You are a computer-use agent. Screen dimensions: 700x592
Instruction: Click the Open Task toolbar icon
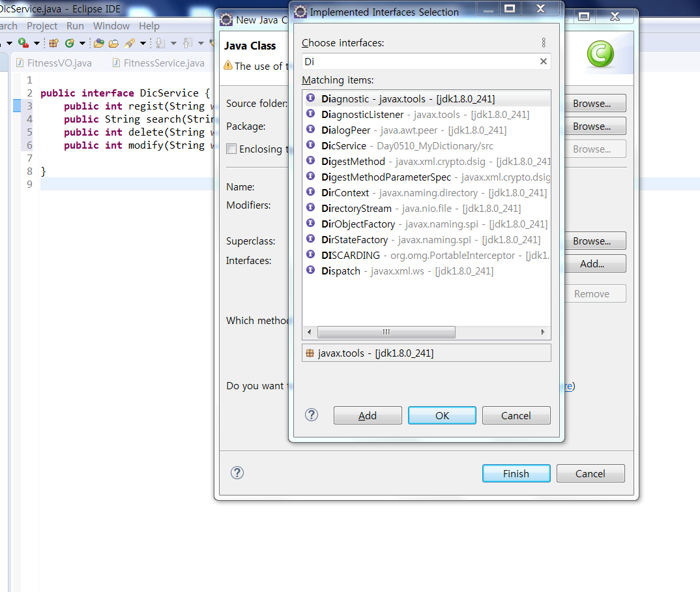pos(114,43)
